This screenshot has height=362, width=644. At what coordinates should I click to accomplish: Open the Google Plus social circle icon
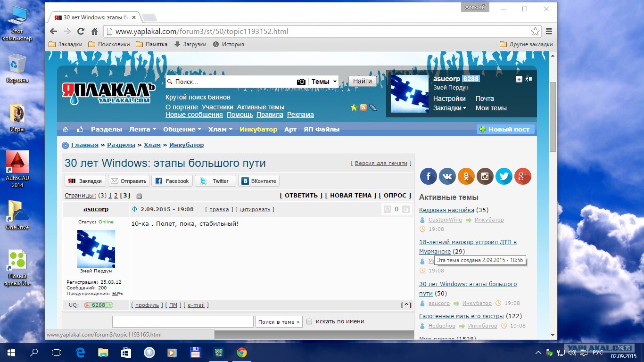pos(523,176)
